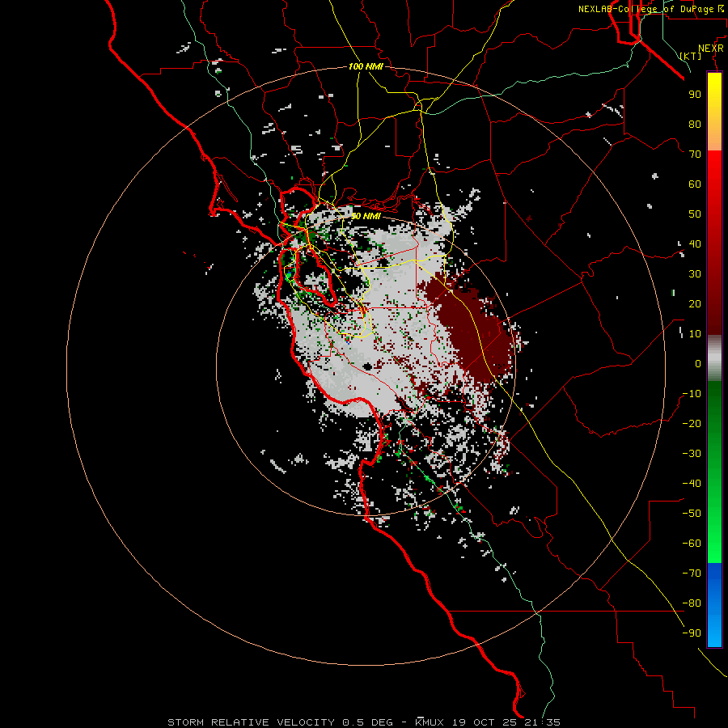Select the 0 value on velocity scale

[698, 364]
